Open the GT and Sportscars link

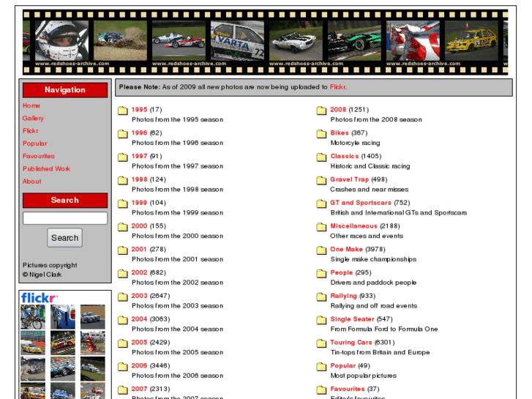click(x=361, y=203)
